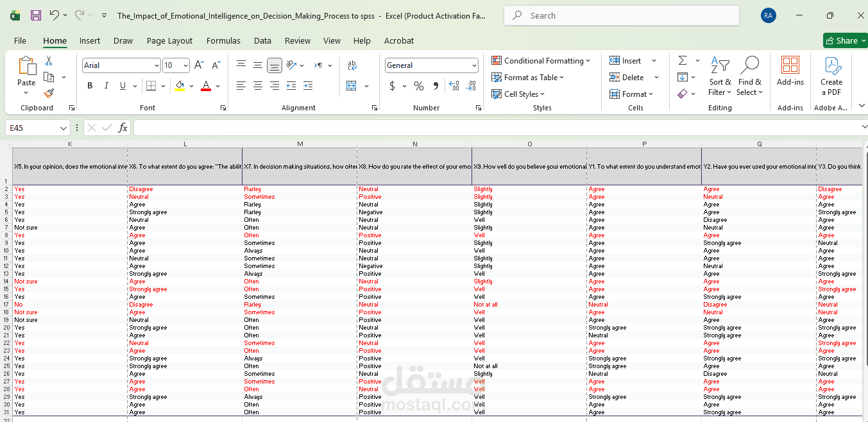Screen dimensions: 868x422
Task: Click the Increase Decimal icon
Action: tap(454, 86)
